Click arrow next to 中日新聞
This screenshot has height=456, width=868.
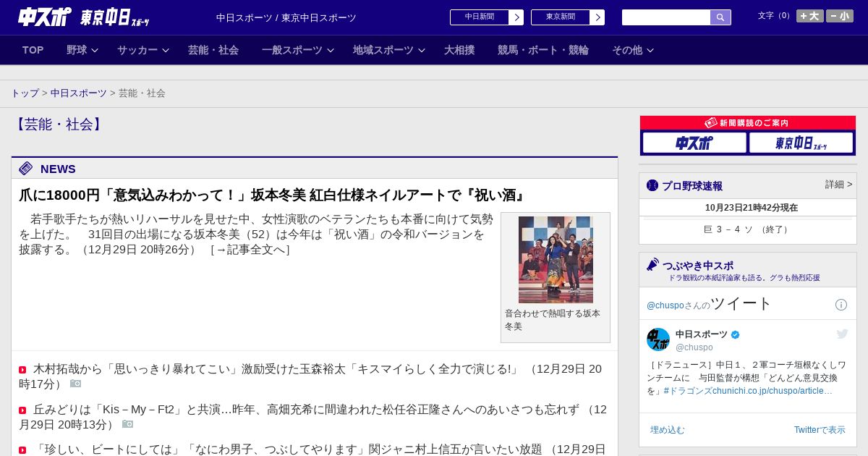click(x=516, y=17)
